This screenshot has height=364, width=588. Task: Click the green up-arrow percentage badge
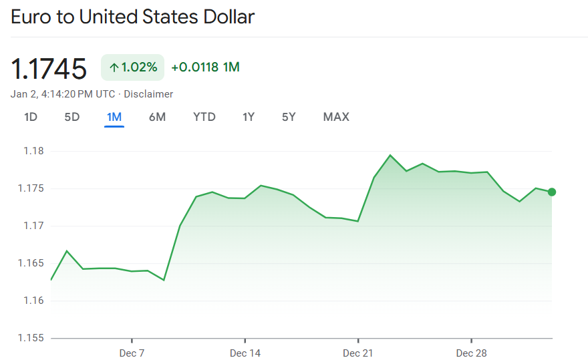click(132, 67)
